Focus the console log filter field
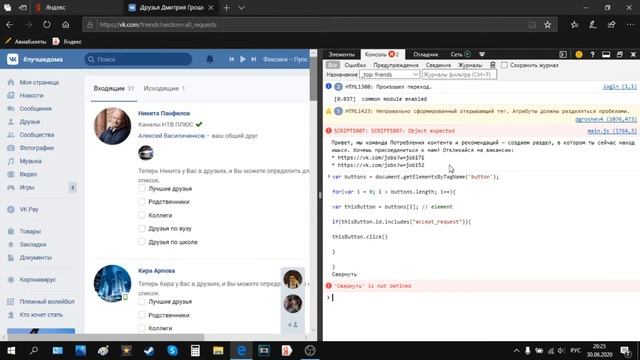The width and height of the screenshot is (640, 360). (x=459, y=75)
